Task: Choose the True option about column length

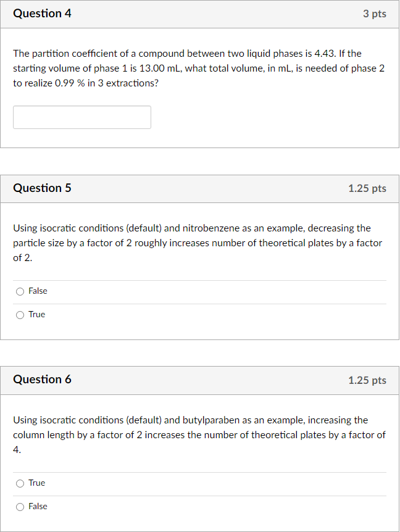Action: [x=19, y=483]
